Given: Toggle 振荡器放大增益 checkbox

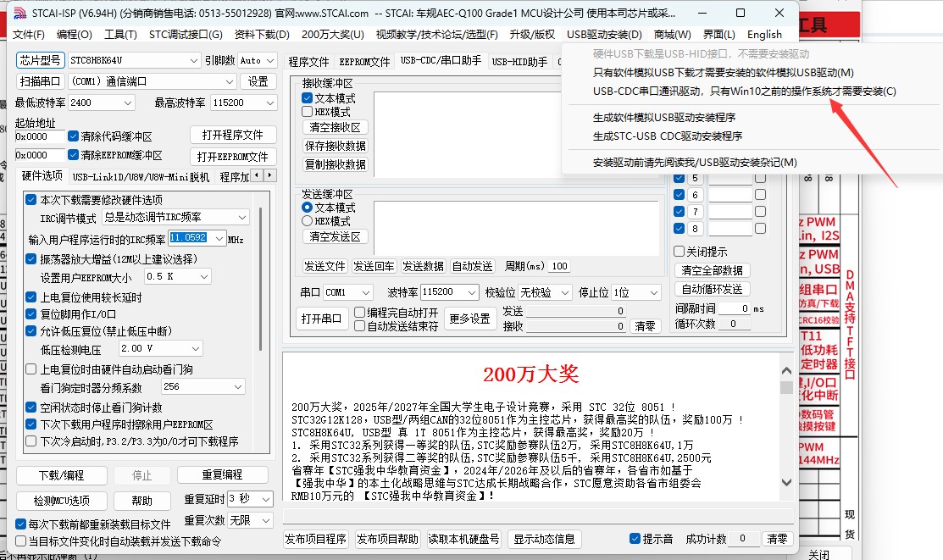Looking at the screenshot, I should 31,259.
